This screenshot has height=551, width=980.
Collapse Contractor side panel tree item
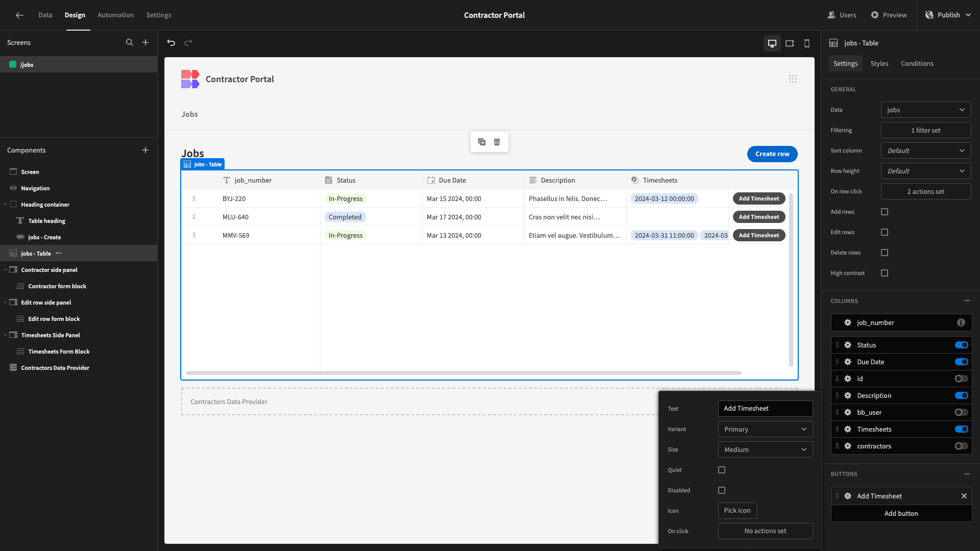pos(6,270)
